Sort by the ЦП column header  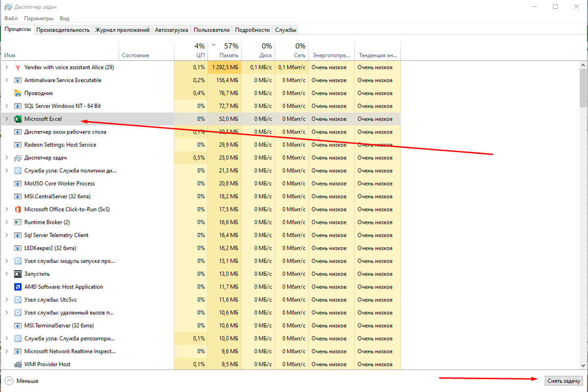click(x=191, y=51)
